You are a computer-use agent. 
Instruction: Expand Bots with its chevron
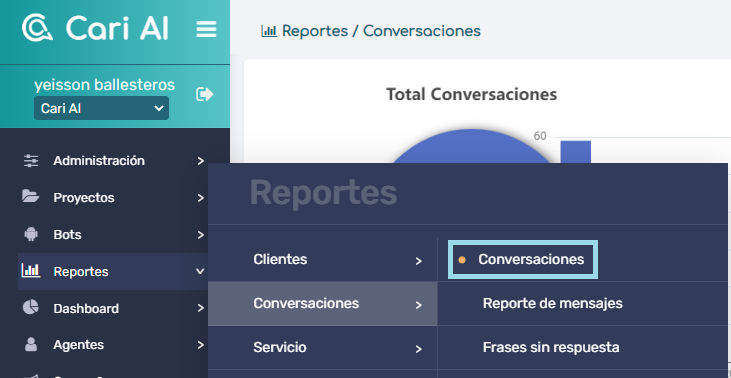200,235
